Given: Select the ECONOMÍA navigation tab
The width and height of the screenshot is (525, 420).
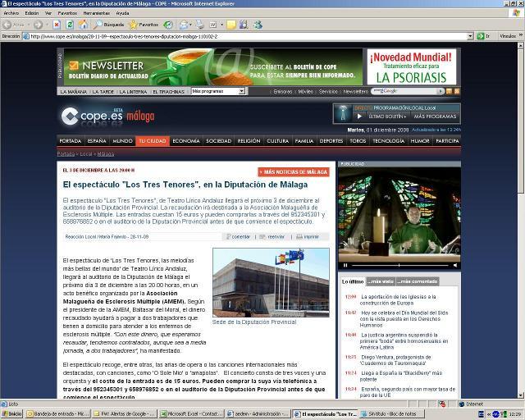Looking at the screenshot, I should 186,141.
